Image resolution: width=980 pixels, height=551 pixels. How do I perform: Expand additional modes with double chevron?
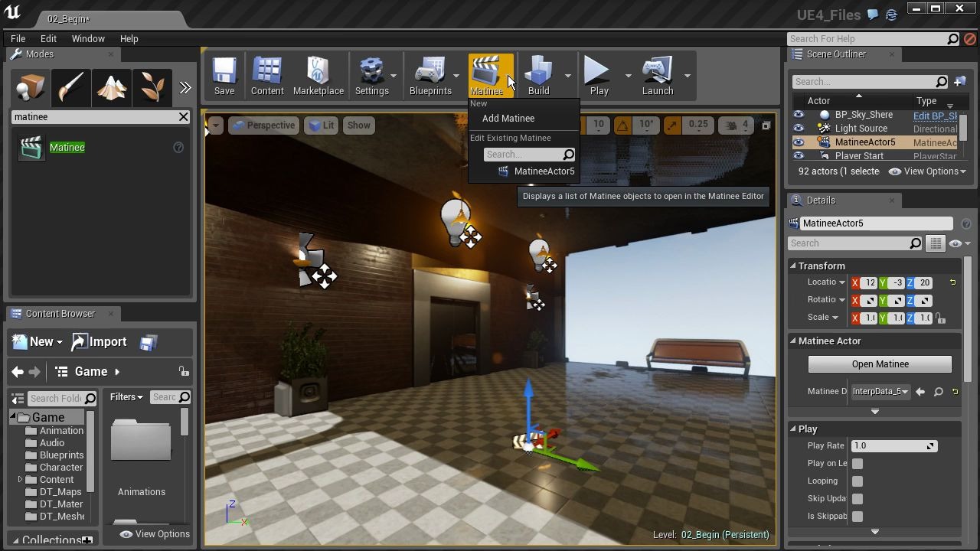(x=185, y=88)
